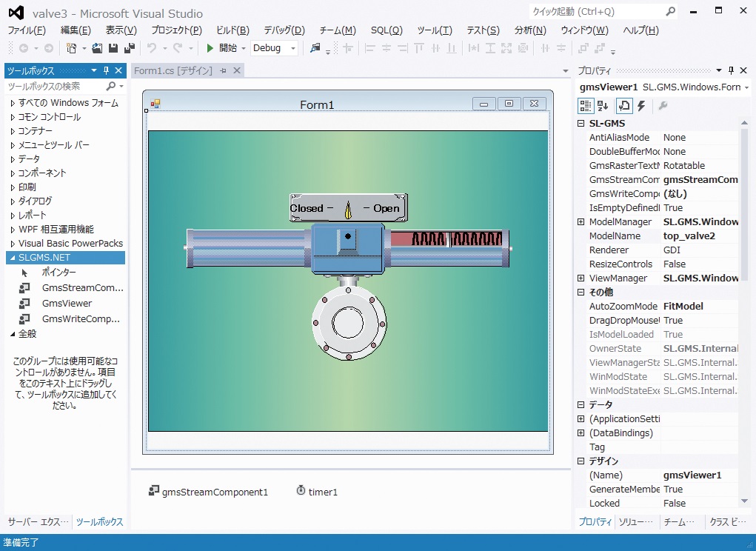Click the Redo toolbar icon
Screen dimensions: 756x551
tap(178, 47)
